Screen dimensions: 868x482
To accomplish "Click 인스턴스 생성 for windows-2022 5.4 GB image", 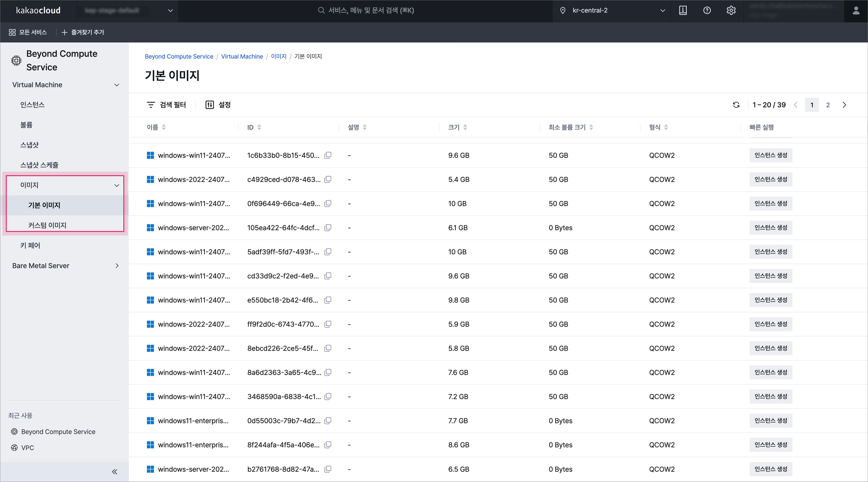I will point(771,179).
